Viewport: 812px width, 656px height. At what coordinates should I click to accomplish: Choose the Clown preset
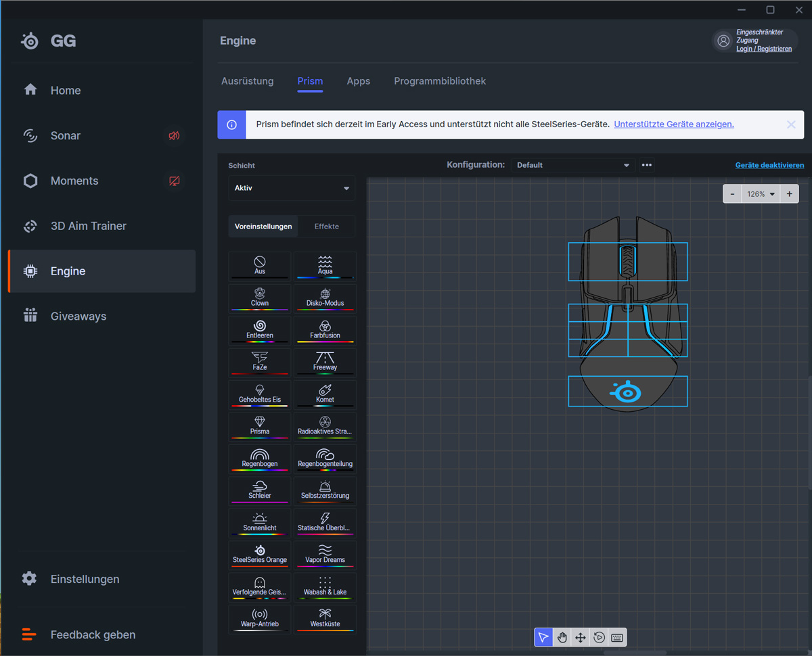(260, 298)
